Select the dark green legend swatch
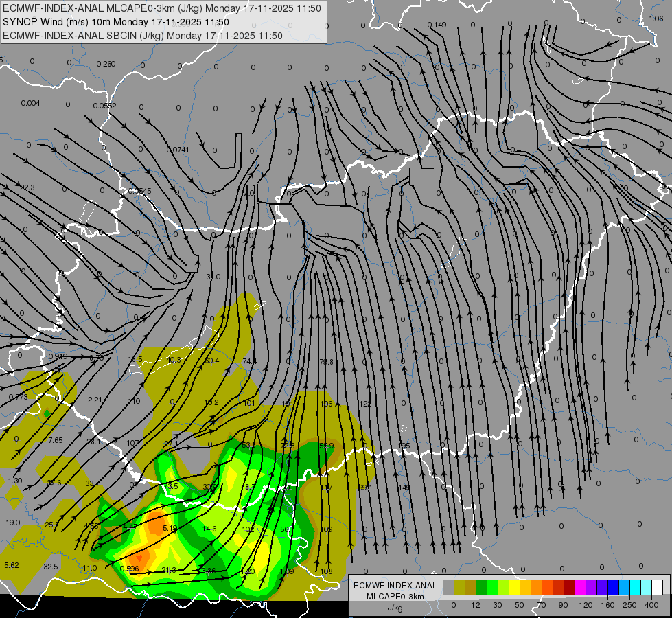The image size is (672, 618). [482, 587]
